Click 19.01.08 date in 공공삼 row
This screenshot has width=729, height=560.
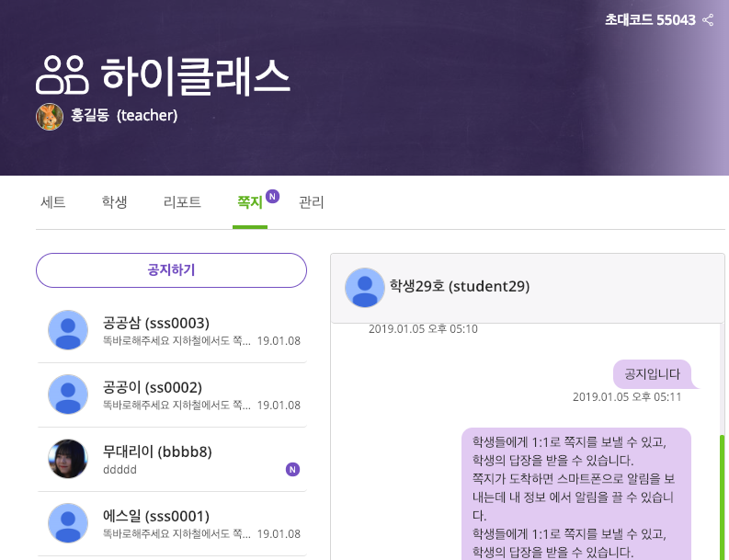click(279, 341)
